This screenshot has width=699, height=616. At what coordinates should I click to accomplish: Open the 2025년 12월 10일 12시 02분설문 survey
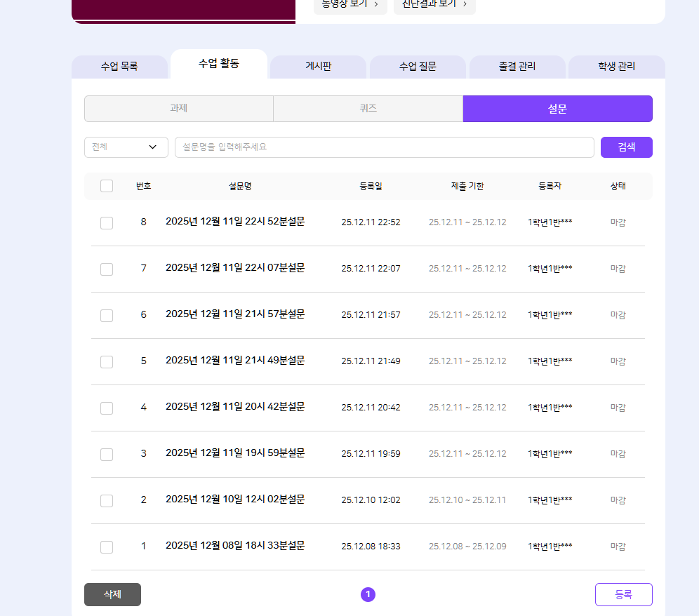pyautogui.click(x=235, y=500)
